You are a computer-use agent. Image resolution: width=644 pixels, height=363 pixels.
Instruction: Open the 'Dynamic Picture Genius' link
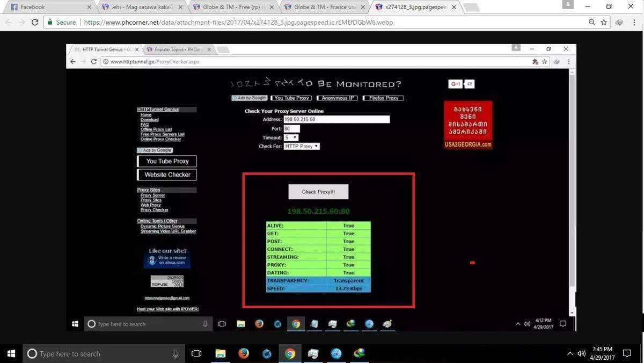pyautogui.click(x=162, y=227)
